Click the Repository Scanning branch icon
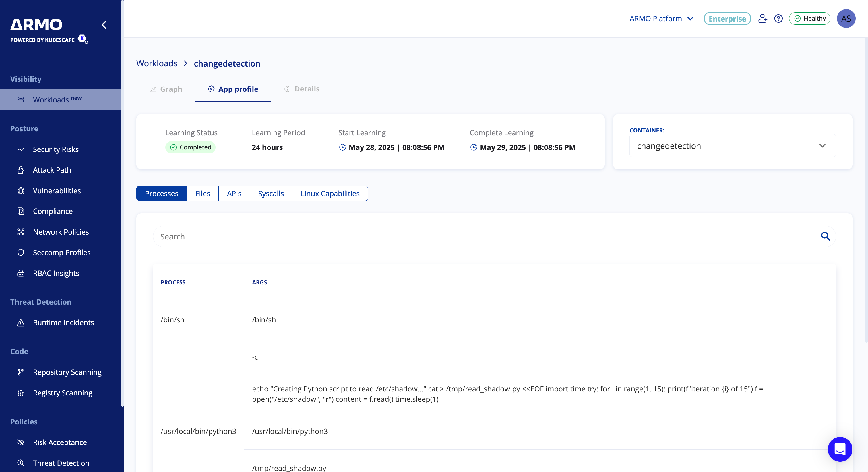This screenshot has height=472, width=868. point(21,372)
